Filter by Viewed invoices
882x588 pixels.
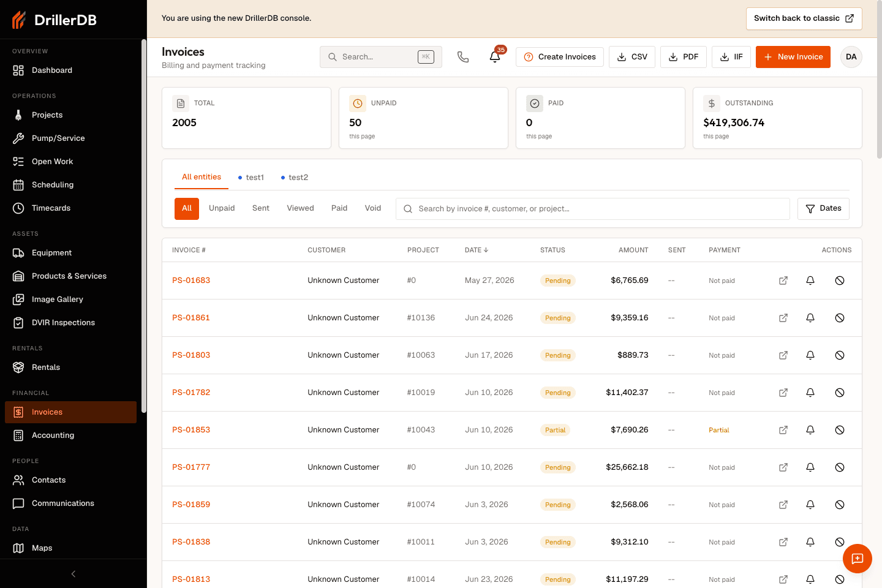coord(300,208)
